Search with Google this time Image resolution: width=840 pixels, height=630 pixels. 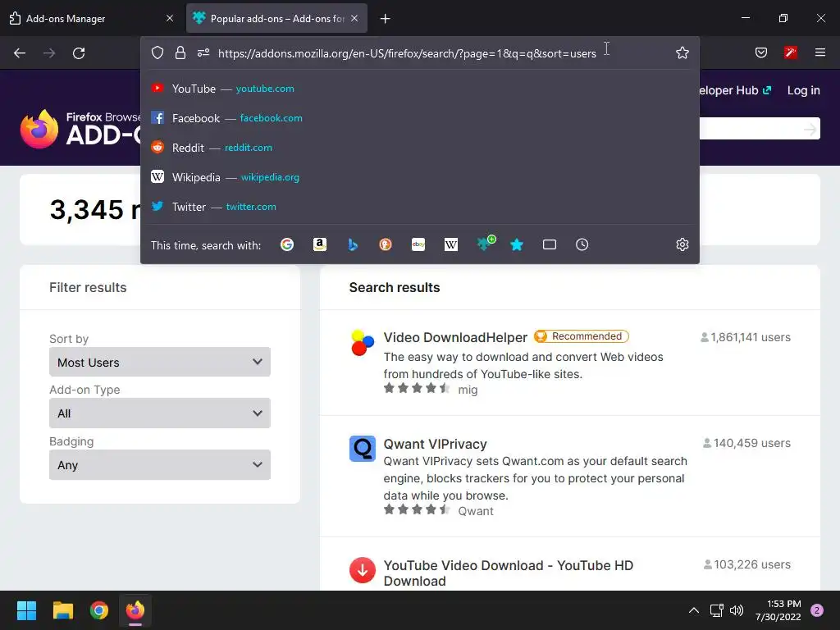pos(287,244)
